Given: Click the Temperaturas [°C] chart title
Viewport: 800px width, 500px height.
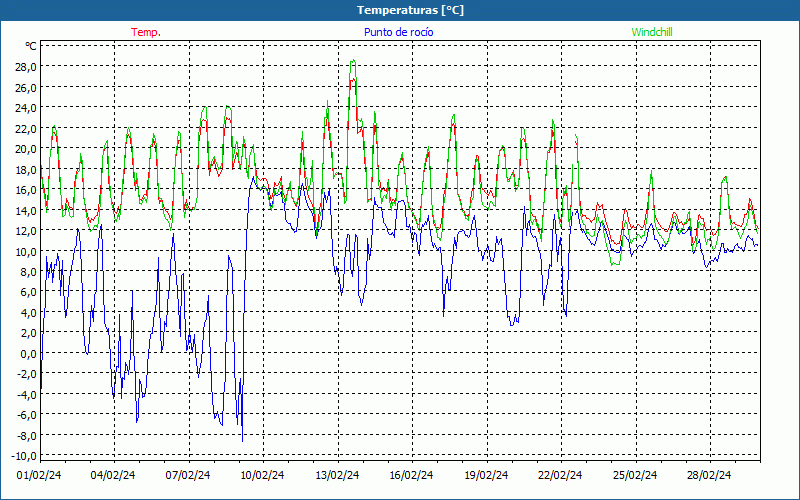Looking at the screenshot, I should (x=410, y=10).
